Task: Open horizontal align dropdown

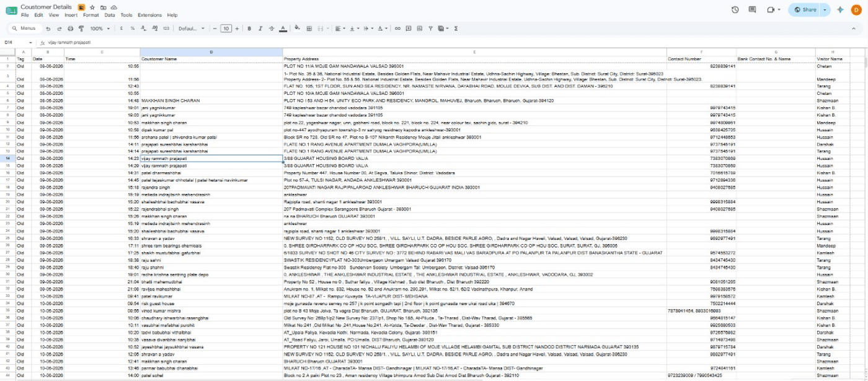Action: [340, 28]
